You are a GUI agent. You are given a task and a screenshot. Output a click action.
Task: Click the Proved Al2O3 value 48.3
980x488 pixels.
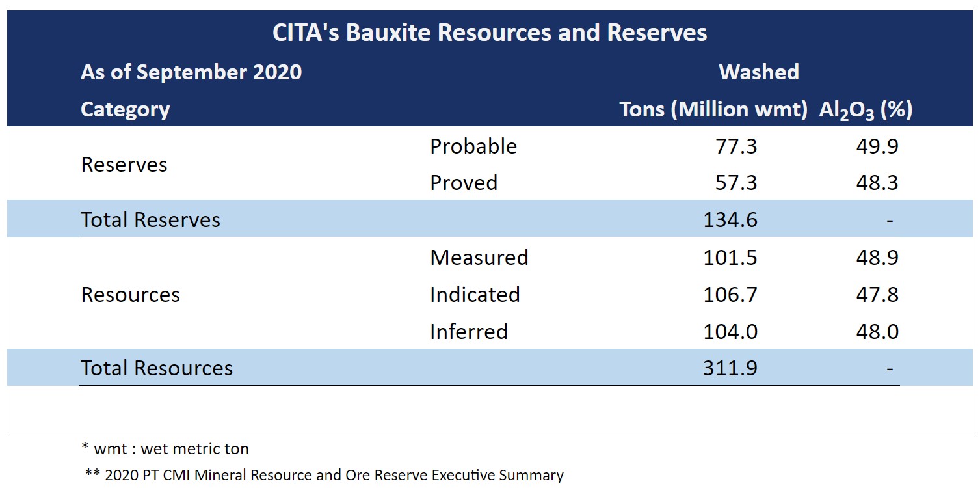(x=877, y=183)
